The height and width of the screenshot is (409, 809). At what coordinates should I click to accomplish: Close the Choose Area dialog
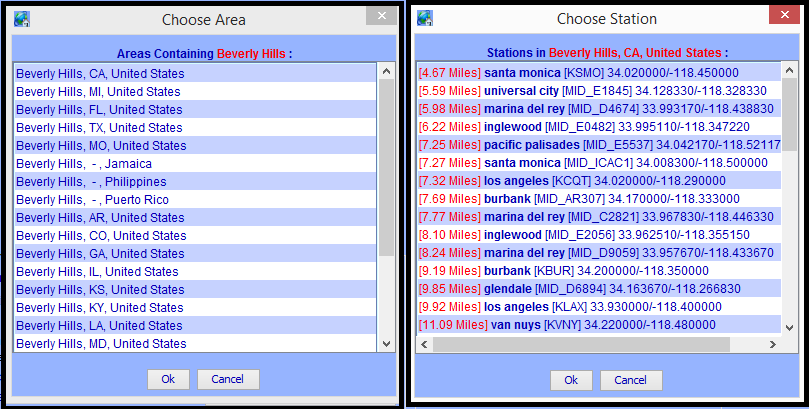[x=381, y=16]
